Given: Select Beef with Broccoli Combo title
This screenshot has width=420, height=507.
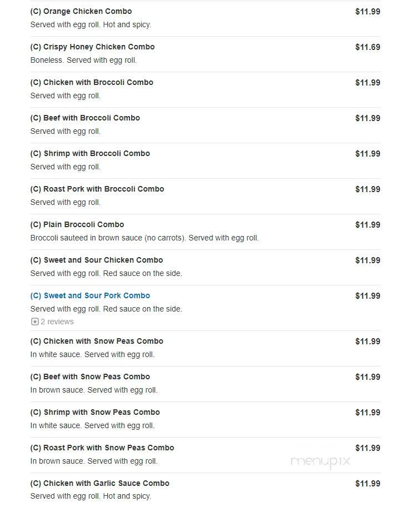Looking at the screenshot, I should pyautogui.click(x=85, y=118).
